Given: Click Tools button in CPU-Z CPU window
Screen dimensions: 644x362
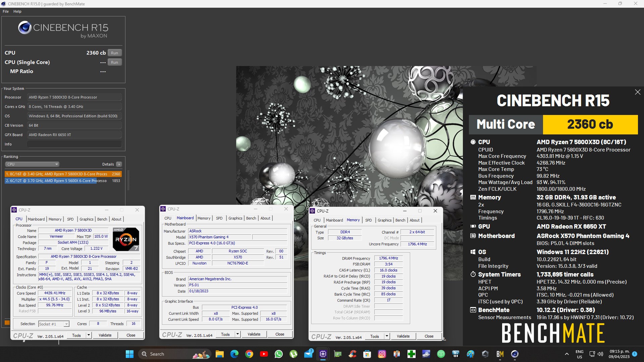Looking at the screenshot, I should [x=76, y=335].
